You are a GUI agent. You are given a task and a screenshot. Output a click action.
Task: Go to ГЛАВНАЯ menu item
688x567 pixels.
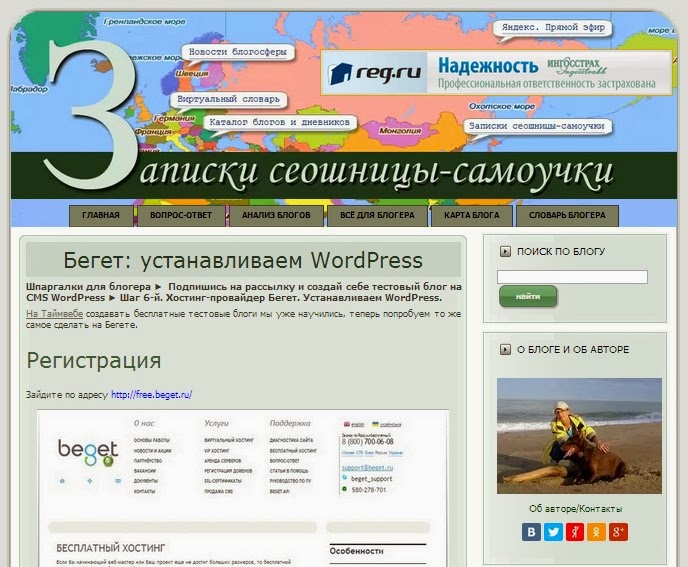point(101,215)
